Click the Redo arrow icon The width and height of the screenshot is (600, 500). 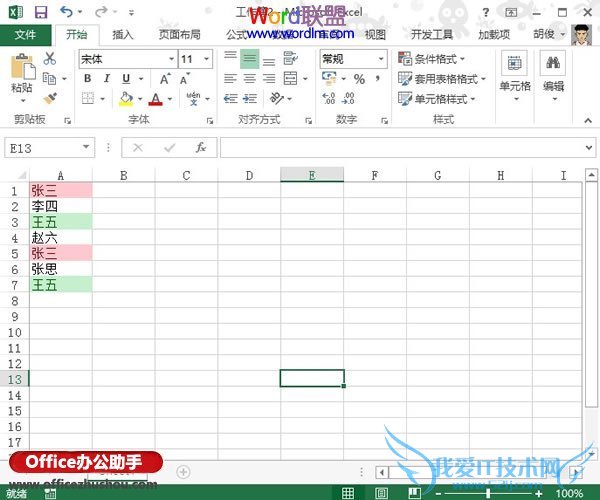point(101,12)
